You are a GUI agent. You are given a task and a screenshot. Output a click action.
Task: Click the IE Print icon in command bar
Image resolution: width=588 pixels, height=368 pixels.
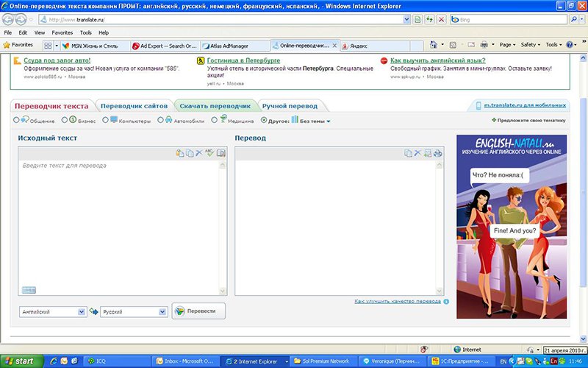484,45
